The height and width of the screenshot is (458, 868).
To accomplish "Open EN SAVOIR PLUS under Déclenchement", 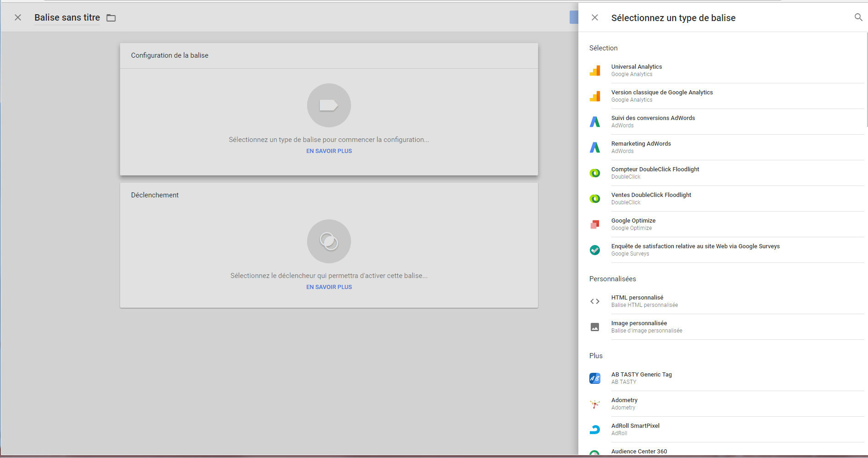I will tap(329, 287).
